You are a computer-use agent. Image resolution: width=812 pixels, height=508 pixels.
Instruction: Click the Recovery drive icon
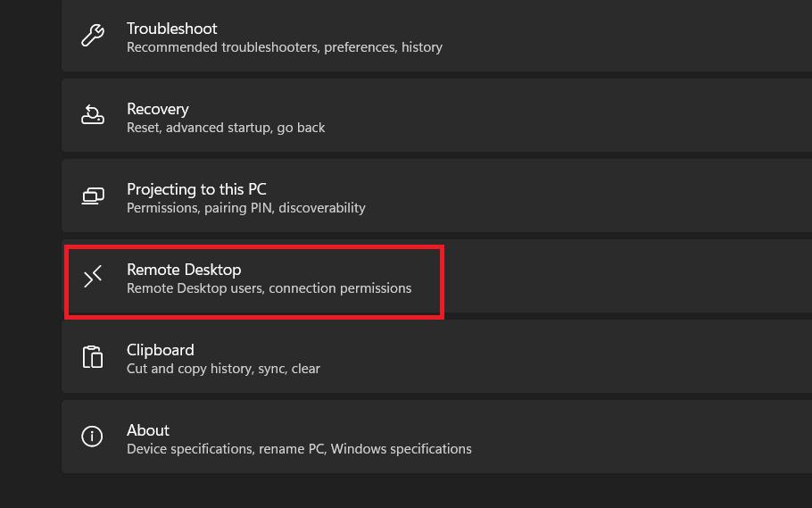pos(93,116)
